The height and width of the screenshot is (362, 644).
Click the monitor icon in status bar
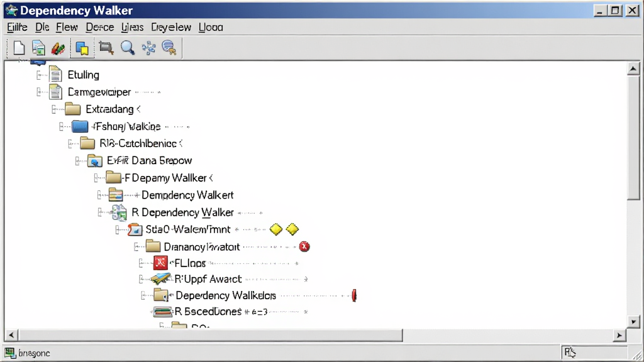(10, 353)
